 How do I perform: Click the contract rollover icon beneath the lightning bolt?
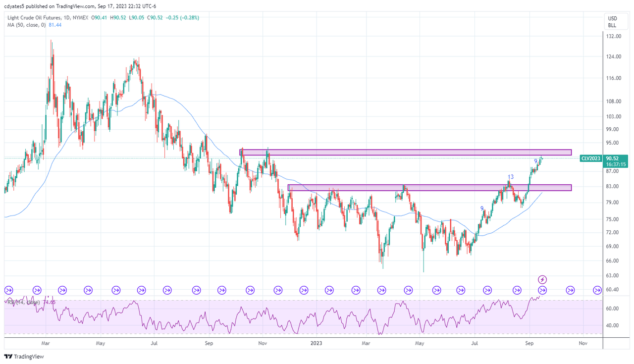click(542, 290)
